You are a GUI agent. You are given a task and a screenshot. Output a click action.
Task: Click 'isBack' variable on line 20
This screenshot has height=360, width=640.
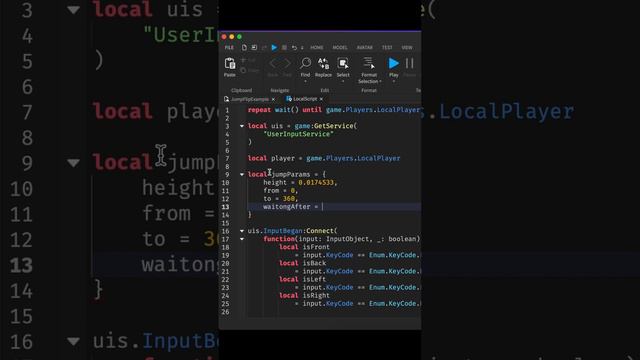click(x=314, y=263)
